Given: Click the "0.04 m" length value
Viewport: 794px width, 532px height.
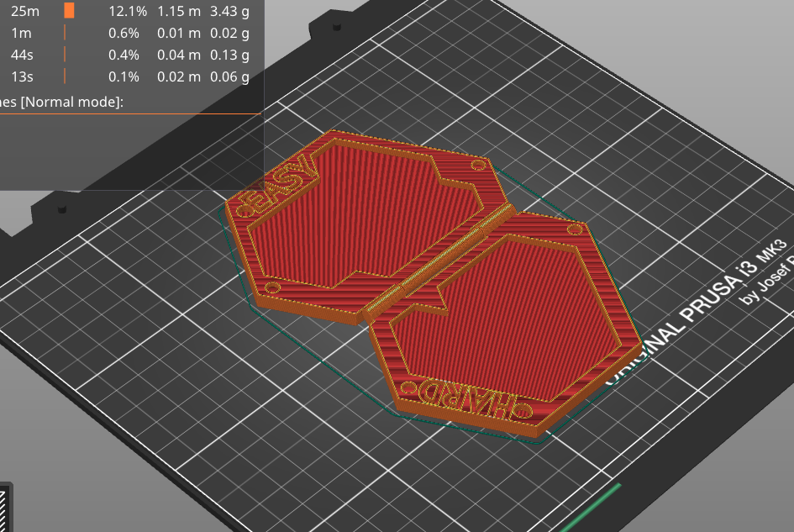Looking at the screenshot, I should pyautogui.click(x=179, y=55).
